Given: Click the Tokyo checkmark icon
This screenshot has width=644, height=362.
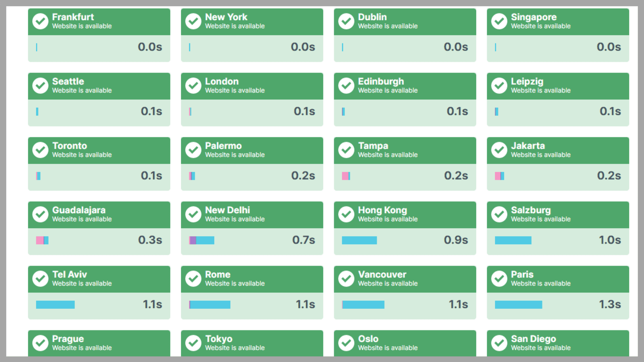Looking at the screenshot, I should point(193,343).
